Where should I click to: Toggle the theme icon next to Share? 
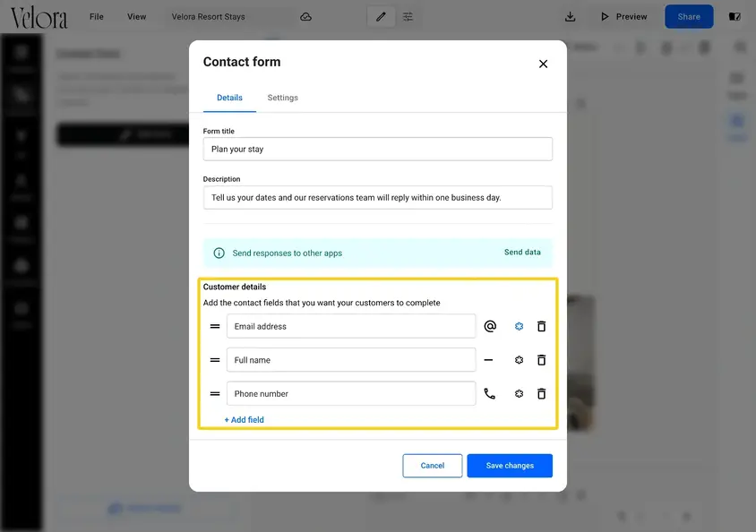point(735,17)
